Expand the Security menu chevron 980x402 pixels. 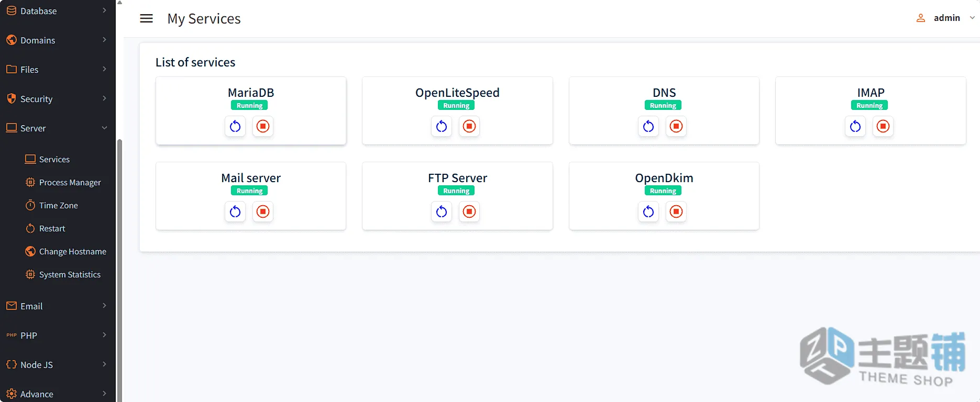(x=104, y=98)
